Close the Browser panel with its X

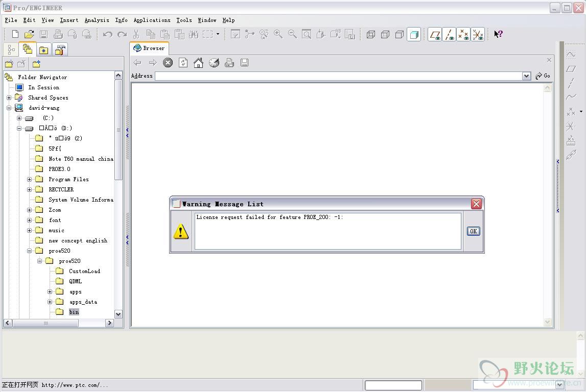click(549, 60)
